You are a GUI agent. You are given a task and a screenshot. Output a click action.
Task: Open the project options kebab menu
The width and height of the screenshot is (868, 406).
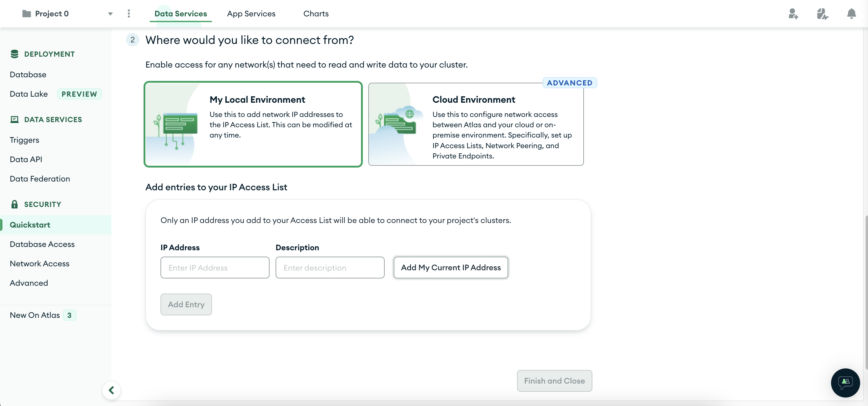[x=129, y=14]
